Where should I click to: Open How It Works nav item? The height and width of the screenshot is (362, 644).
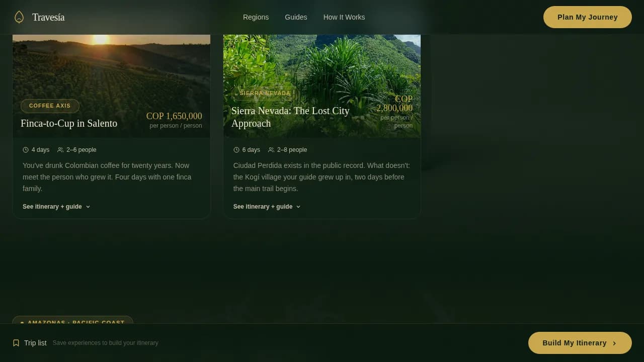click(x=344, y=17)
